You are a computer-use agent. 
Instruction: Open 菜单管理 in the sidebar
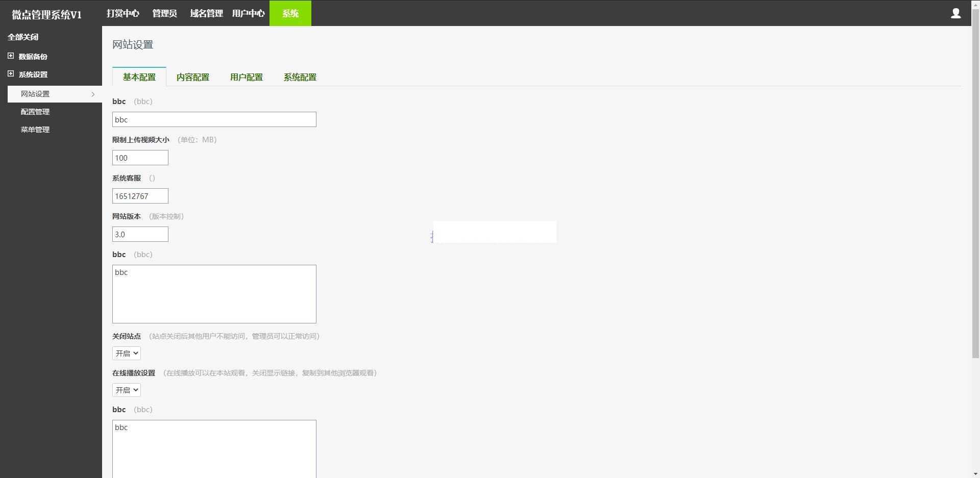tap(35, 130)
